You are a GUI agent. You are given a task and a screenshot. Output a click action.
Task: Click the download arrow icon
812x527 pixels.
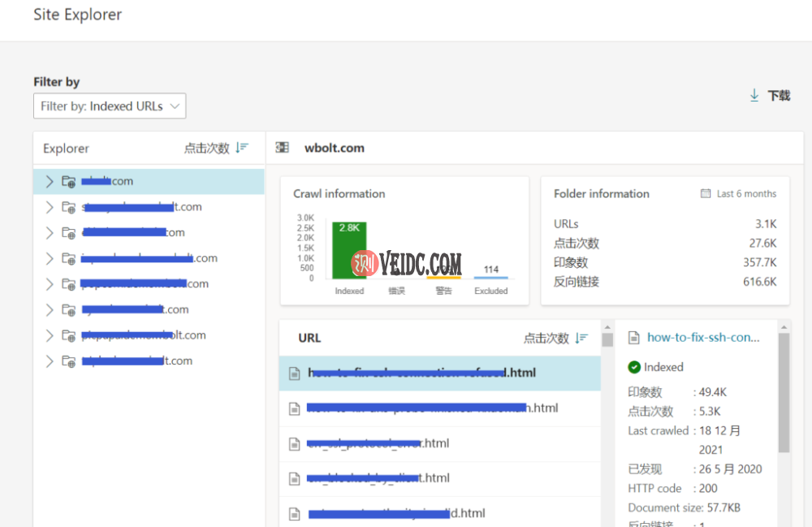coord(754,96)
